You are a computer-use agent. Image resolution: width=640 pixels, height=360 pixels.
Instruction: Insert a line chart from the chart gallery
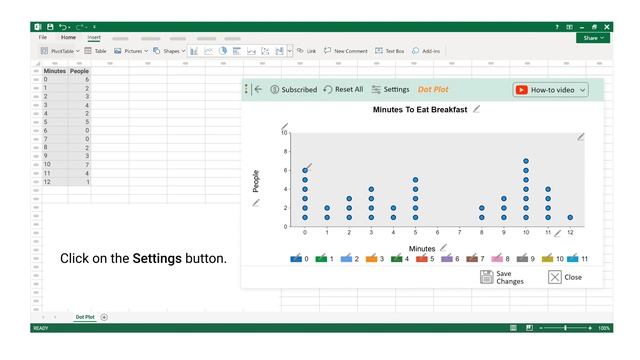pyautogui.click(x=208, y=51)
